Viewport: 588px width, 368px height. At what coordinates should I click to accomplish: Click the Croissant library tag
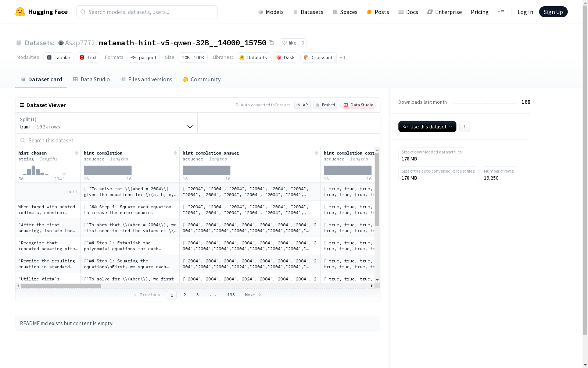[318, 57]
